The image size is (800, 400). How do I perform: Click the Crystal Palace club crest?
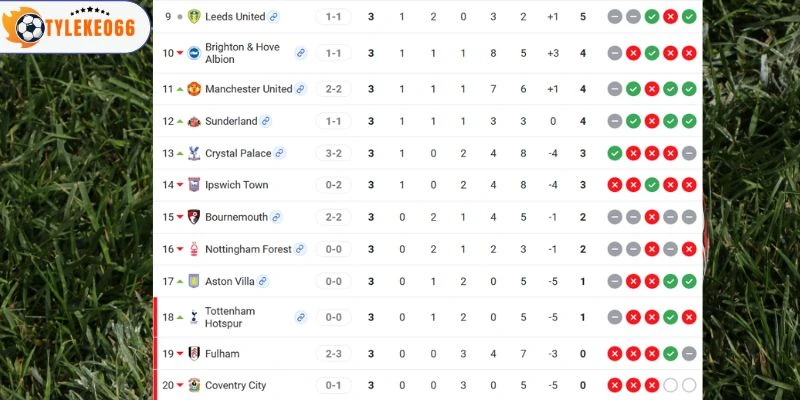pos(194,153)
